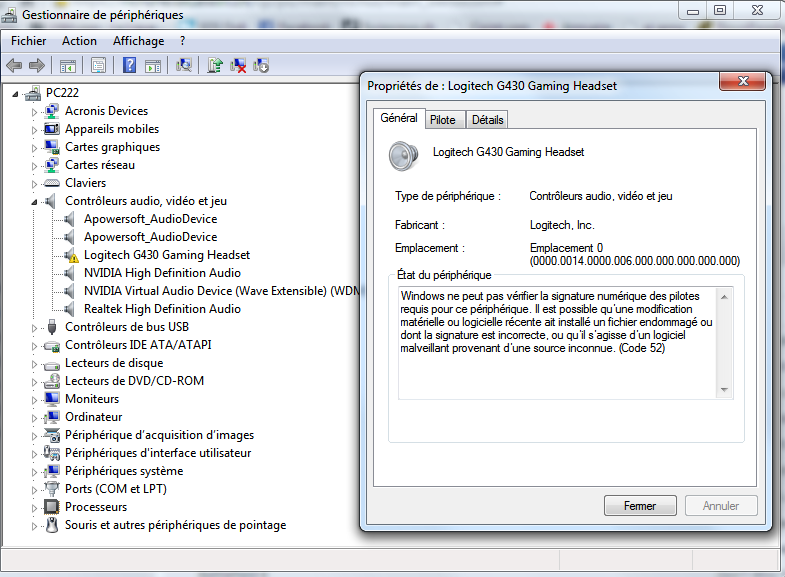The image size is (785, 577).
Task: Click the Moniteurs category icon
Action: [52, 399]
